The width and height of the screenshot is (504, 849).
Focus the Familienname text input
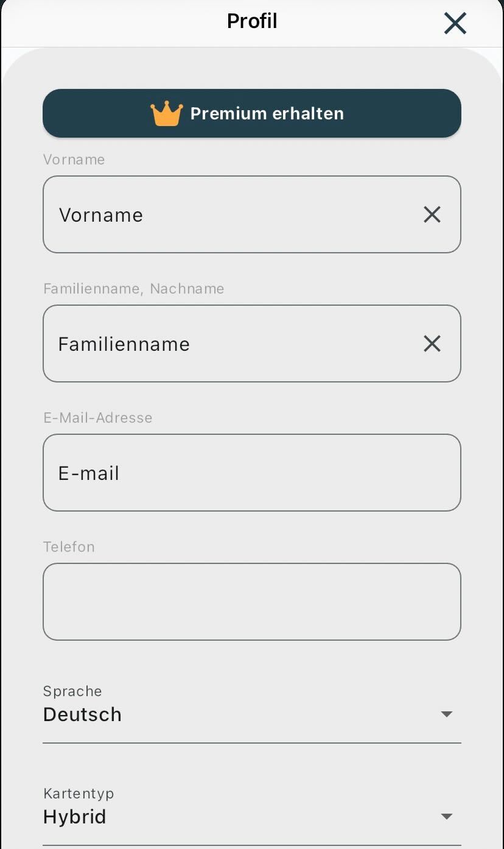pos(231,343)
